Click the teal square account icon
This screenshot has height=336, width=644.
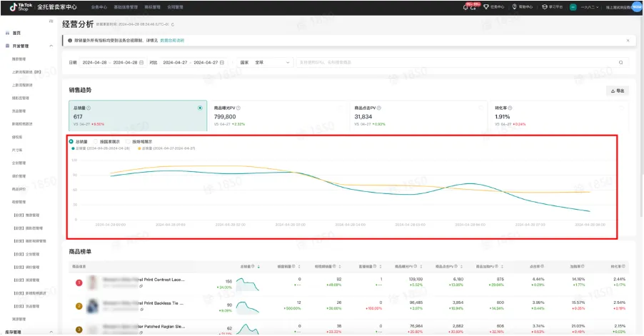(x=573, y=7)
